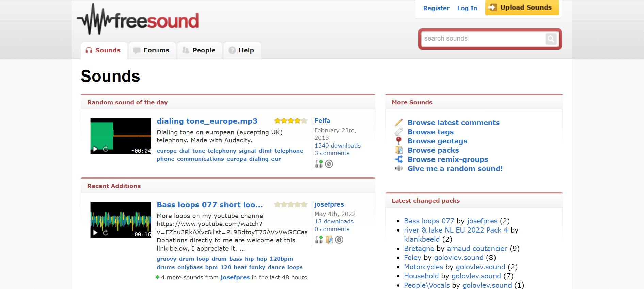
Task: Click similar sounds icon under Felfa's sound
Action: (x=319, y=164)
